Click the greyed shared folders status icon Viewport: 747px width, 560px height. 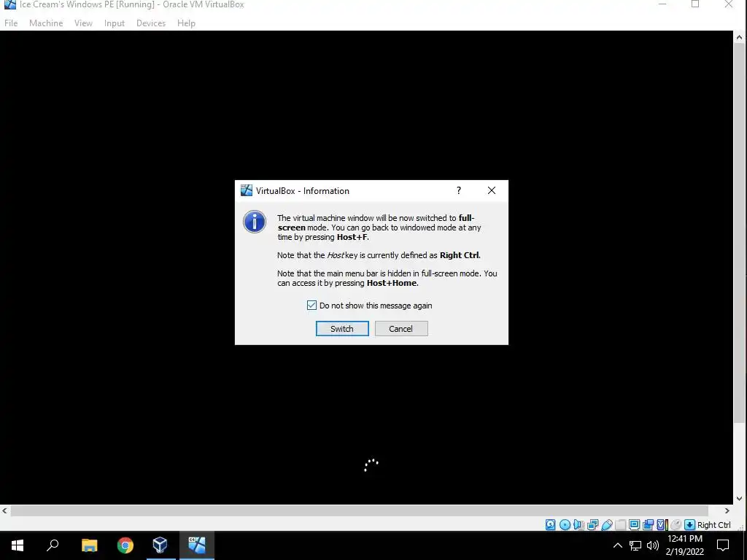pos(620,525)
